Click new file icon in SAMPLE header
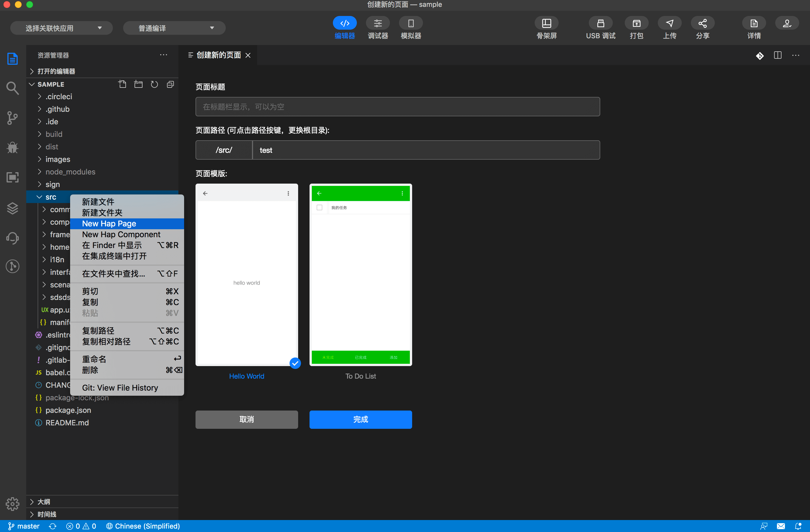Image resolution: width=810 pixels, height=532 pixels. tap(122, 84)
